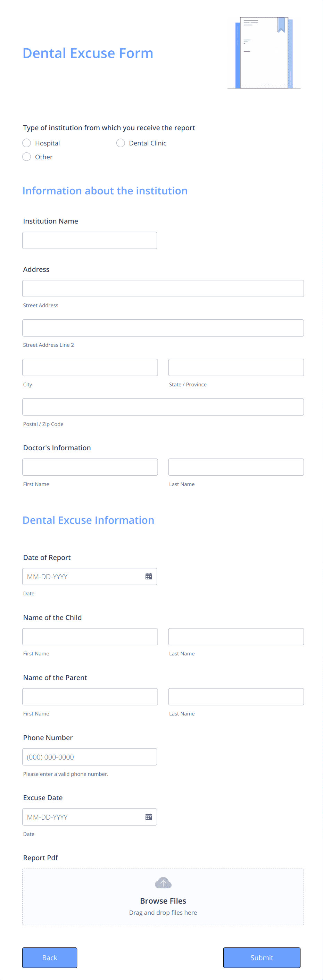Click the Back button

[x=49, y=957]
